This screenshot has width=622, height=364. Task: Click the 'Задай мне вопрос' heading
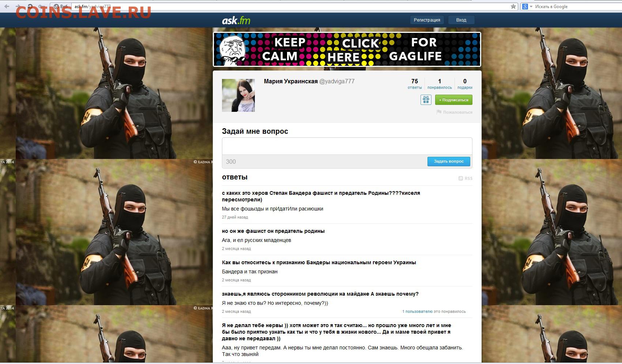[x=255, y=131]
